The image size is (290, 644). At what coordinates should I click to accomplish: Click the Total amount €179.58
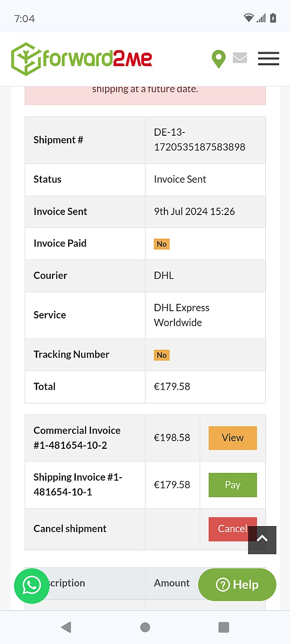[x=172, y=386]
